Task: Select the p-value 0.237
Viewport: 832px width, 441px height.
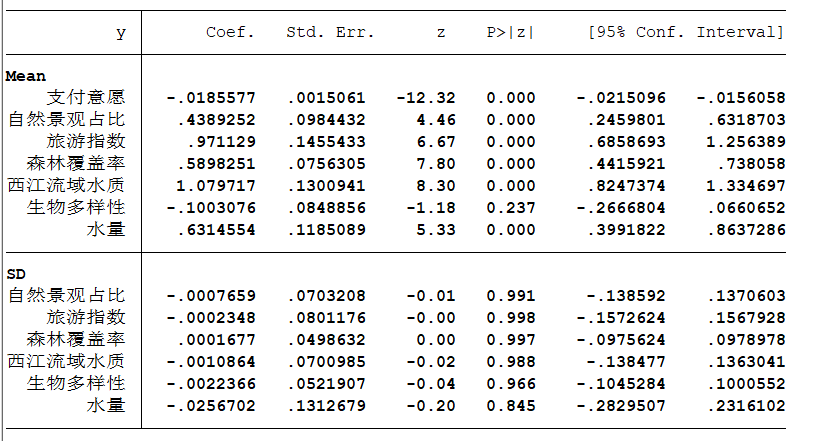Action: (511, 208)
